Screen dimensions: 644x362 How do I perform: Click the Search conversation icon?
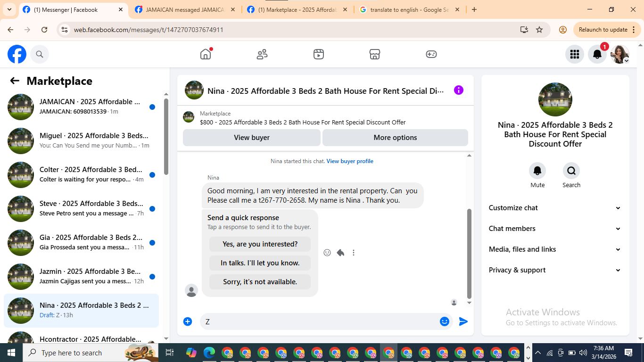pyautogui.click(x=571, y=171)
